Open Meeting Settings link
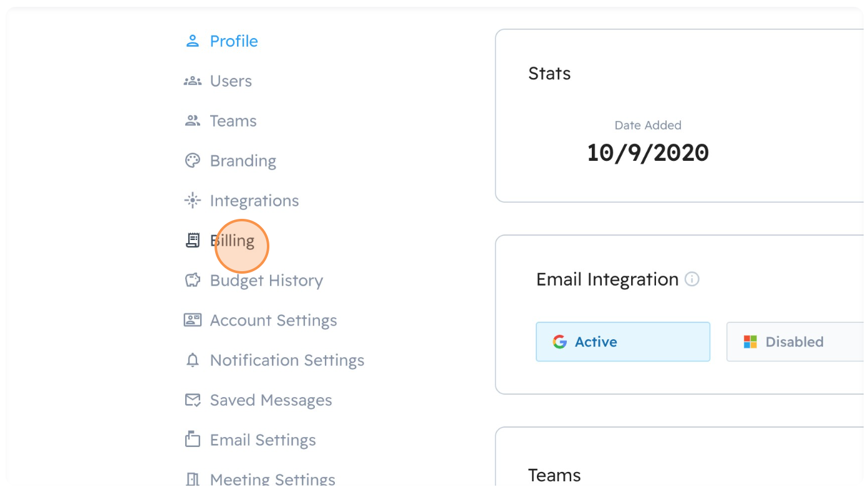This screenshot has height=495, width=868. (272, 479)
